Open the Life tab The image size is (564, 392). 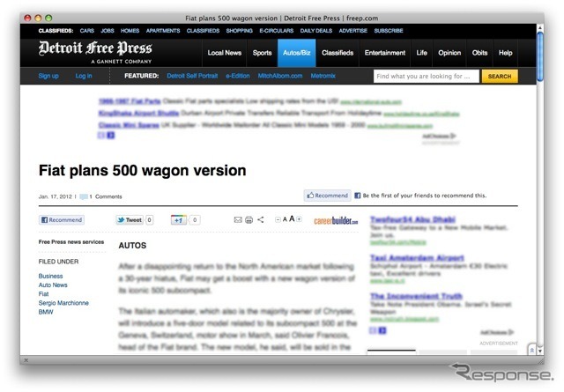(421, 53)
